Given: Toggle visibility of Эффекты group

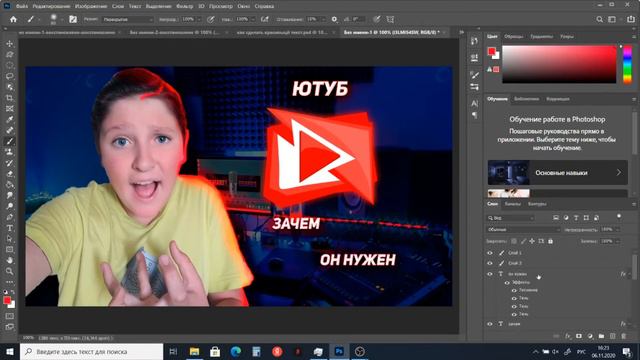Looking at the screenshot, I should point(507,282).
